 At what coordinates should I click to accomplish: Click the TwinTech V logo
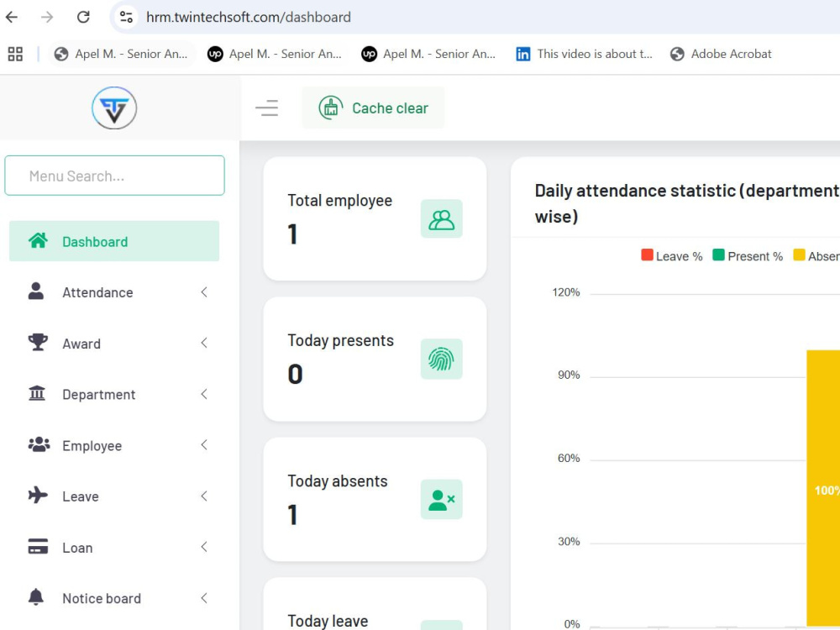click(114, 108)
